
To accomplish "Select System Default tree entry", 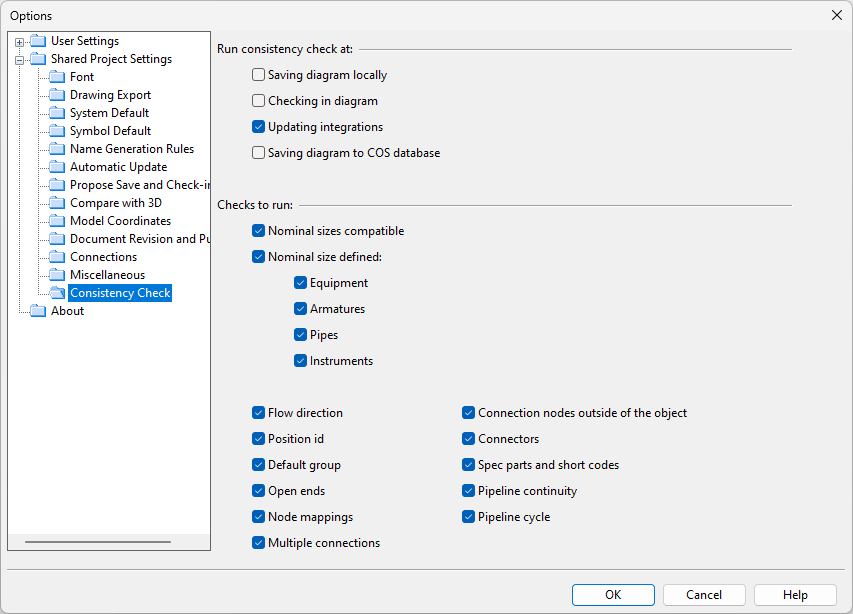I will (x=109, y=113).
